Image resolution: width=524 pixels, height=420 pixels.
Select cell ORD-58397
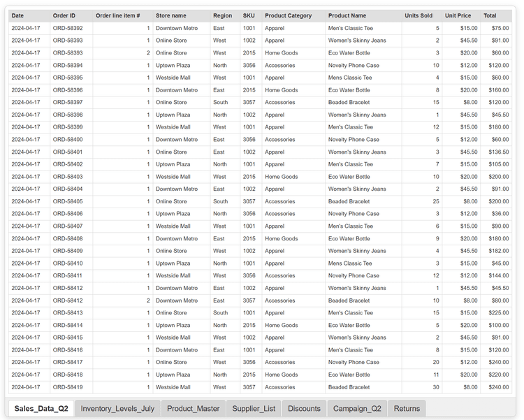point(71,102)
